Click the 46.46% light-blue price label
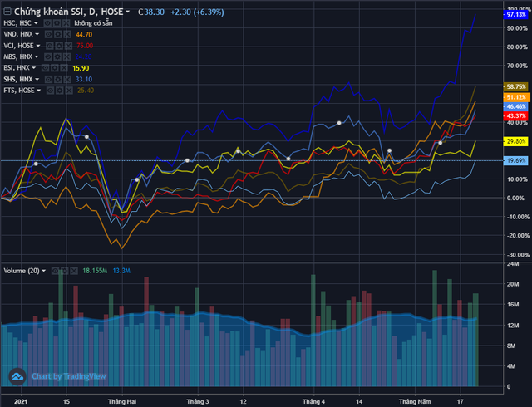This screenshot has height=407, width=532. pos(515,106)
